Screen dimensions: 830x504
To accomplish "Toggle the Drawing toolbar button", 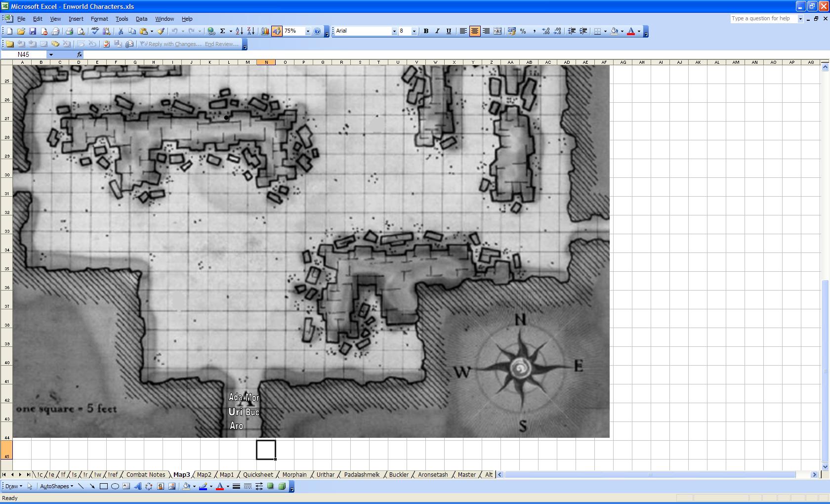I will pyautogui.click(x=277, y=31).
